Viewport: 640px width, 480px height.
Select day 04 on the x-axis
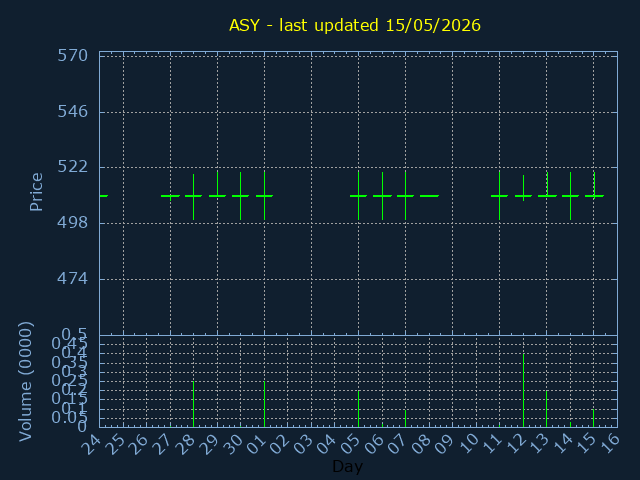pyautogui.click(x=327, y=443)
